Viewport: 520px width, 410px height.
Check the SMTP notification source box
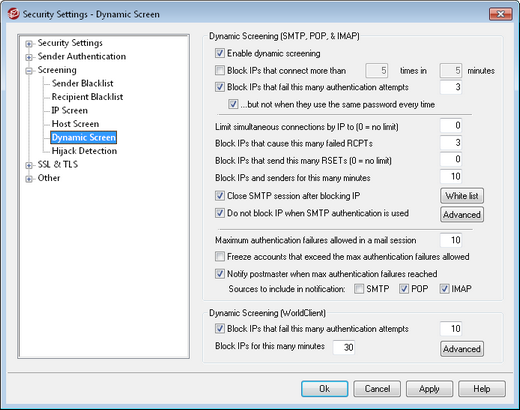pyautogui.click(x=359, y=289)
